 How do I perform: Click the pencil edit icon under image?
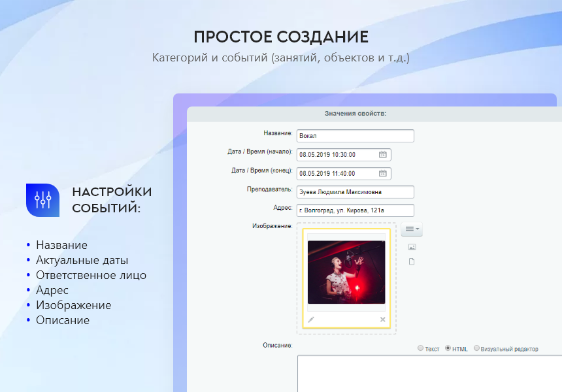(x=311, y=319)
